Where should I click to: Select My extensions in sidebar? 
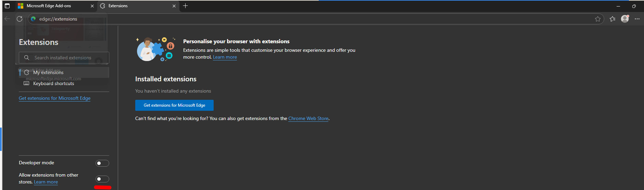(x=48, y=72)
